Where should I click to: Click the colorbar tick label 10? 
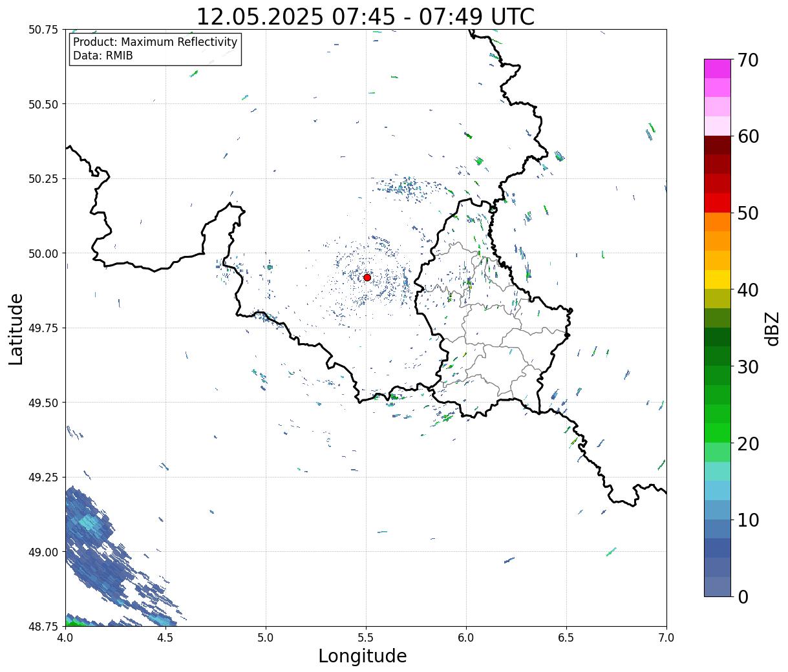pos(749,520)
